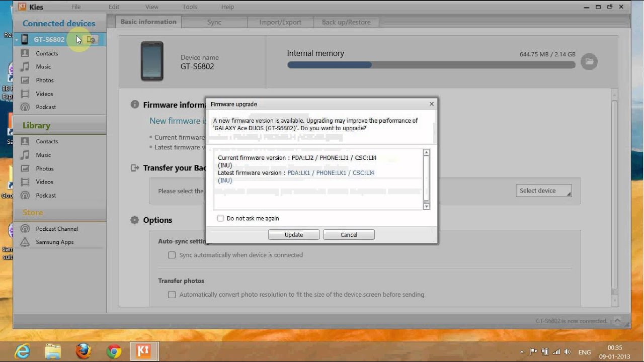Viewport: 644px width, 362px height.
Task: Enable automatic photo resolution conversion checkbox
Action: coord(172,294)
